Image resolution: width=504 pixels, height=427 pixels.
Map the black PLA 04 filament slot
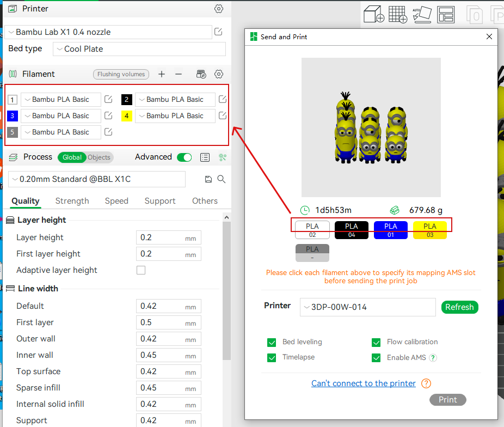pyautogui.click(x=352, y=230)
